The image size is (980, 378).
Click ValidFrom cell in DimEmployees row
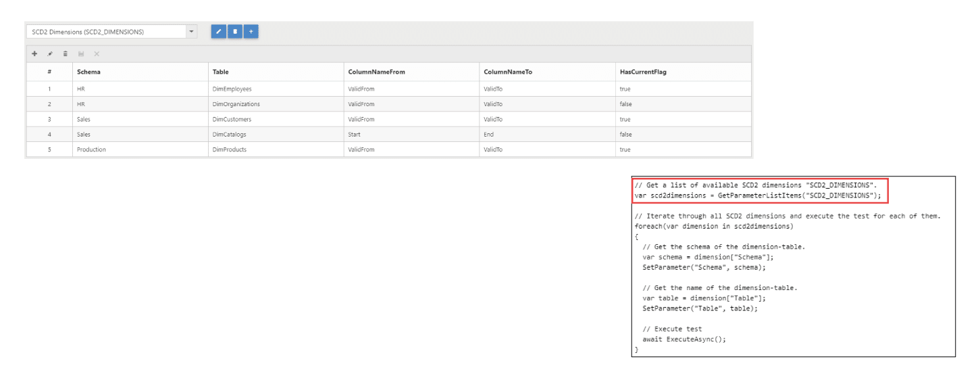click(411, 89)
